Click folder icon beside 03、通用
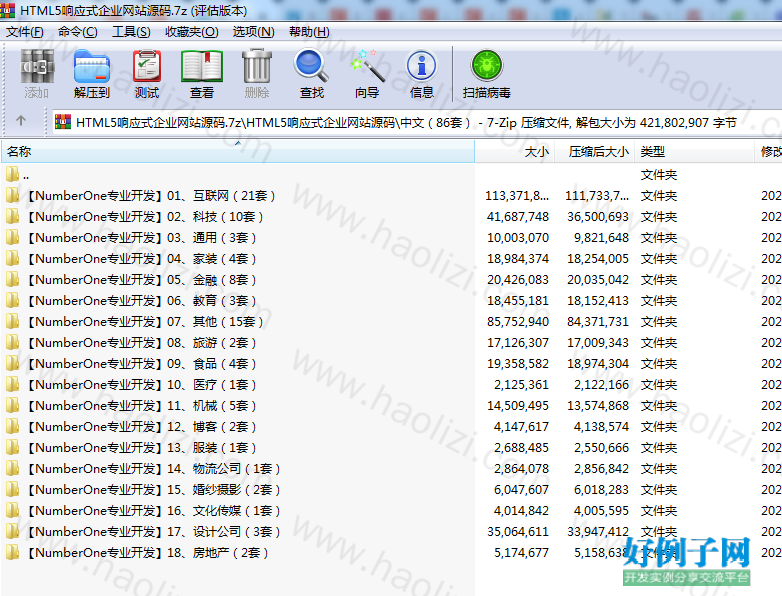 click(12, 237)
